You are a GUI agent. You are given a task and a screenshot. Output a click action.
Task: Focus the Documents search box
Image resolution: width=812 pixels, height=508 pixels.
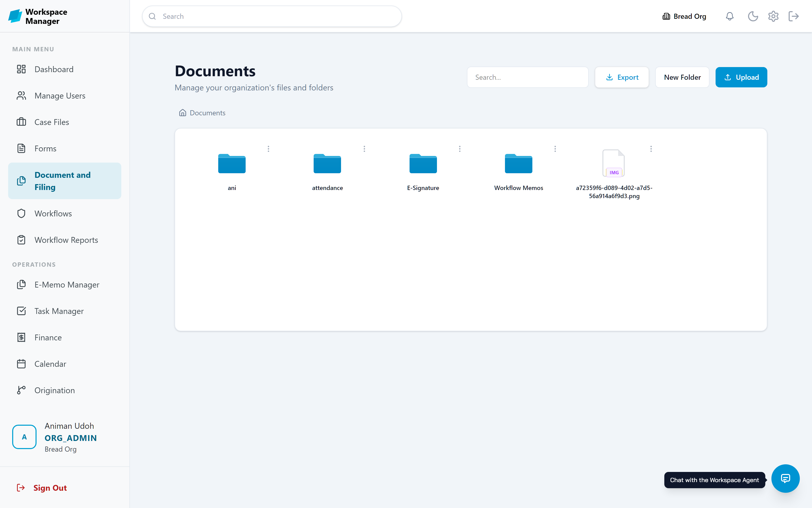pos(528,77)
